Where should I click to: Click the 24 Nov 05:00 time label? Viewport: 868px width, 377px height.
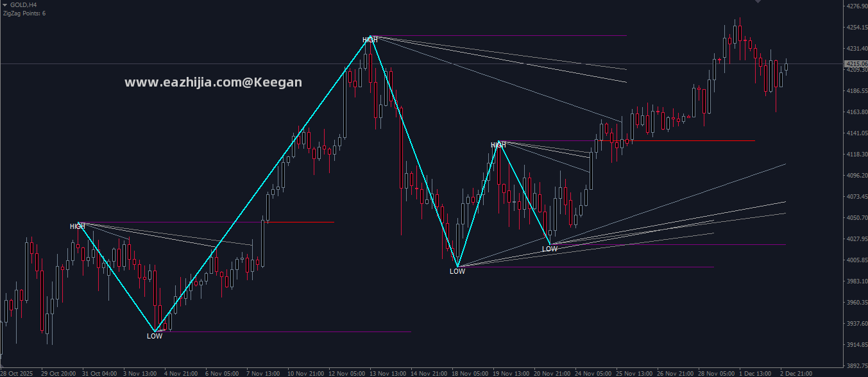coord(593,373)
